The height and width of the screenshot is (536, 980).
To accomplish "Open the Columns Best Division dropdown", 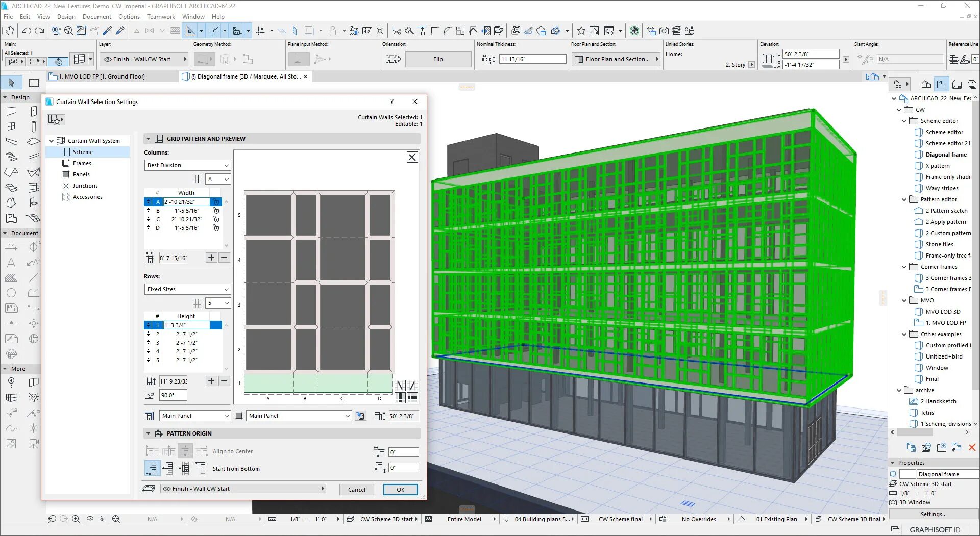I will 187,165.
